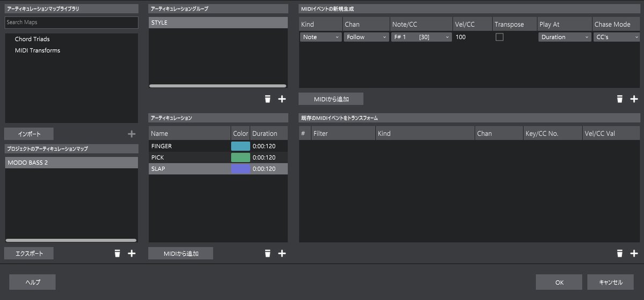Click the ヘルプ button

pyautogui.click(x=33, y=282)
